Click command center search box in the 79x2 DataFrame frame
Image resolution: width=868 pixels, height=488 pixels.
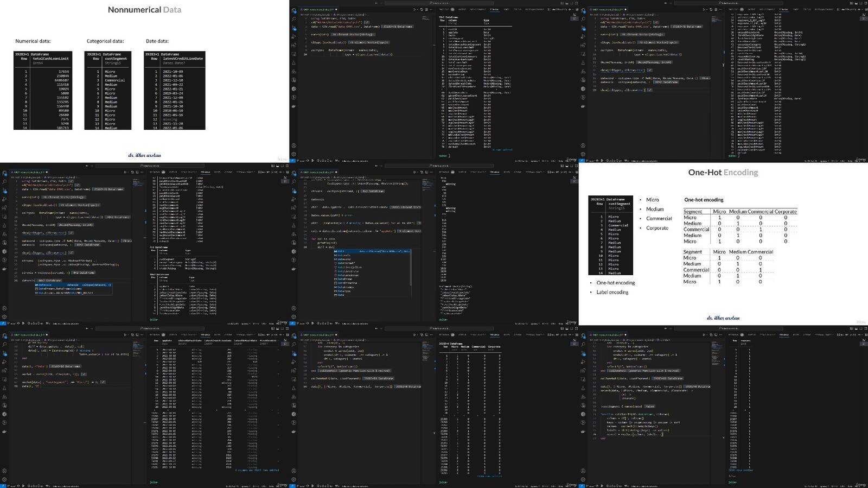440,3
